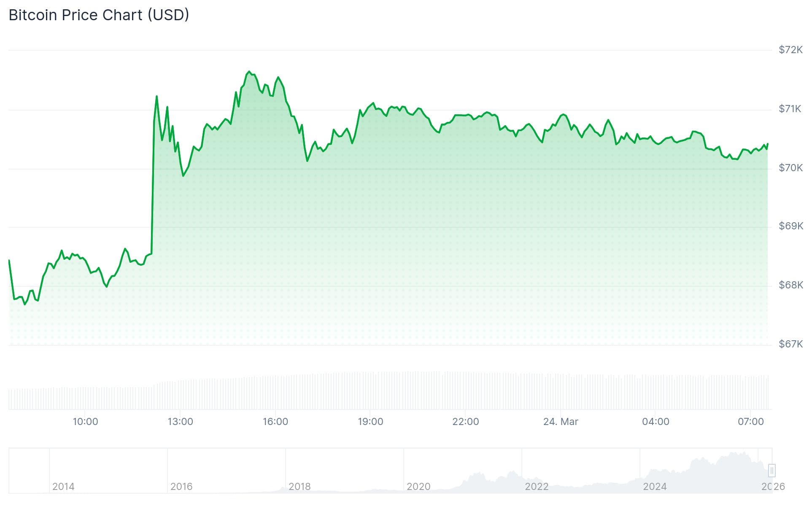Click the $72K price axis label
Viewport: 812px width, 506px height.
click(x=790, y=50)
